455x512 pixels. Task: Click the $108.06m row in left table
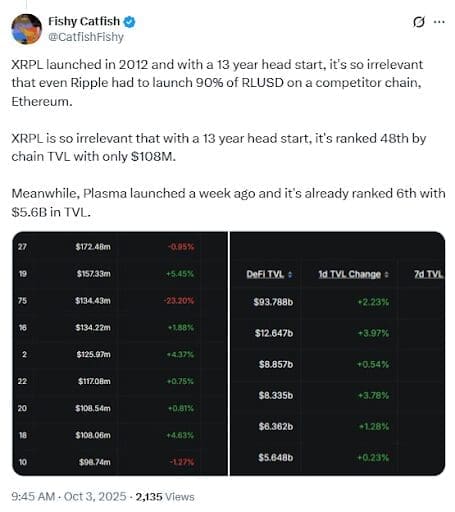(120, 435)
